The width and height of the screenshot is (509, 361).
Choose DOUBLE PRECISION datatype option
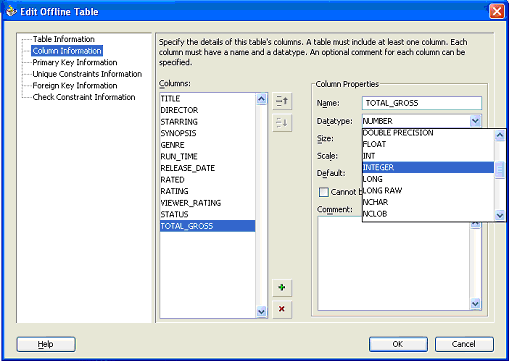pos(428,133)
